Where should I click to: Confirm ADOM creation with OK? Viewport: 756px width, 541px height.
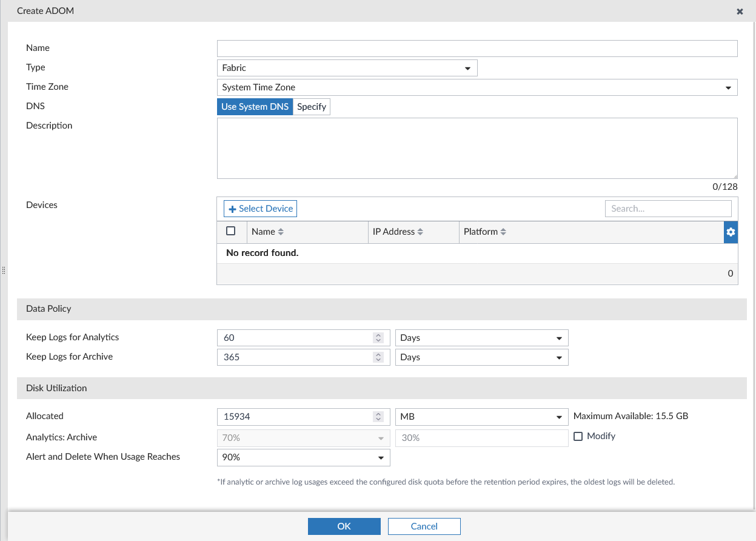(x=344, y=526)
